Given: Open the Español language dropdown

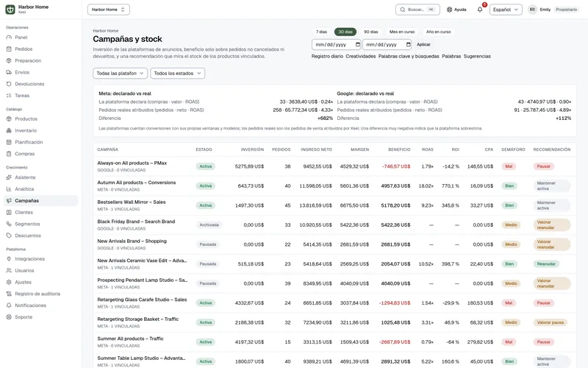Looking at the screenshot, I should point(506,10).
